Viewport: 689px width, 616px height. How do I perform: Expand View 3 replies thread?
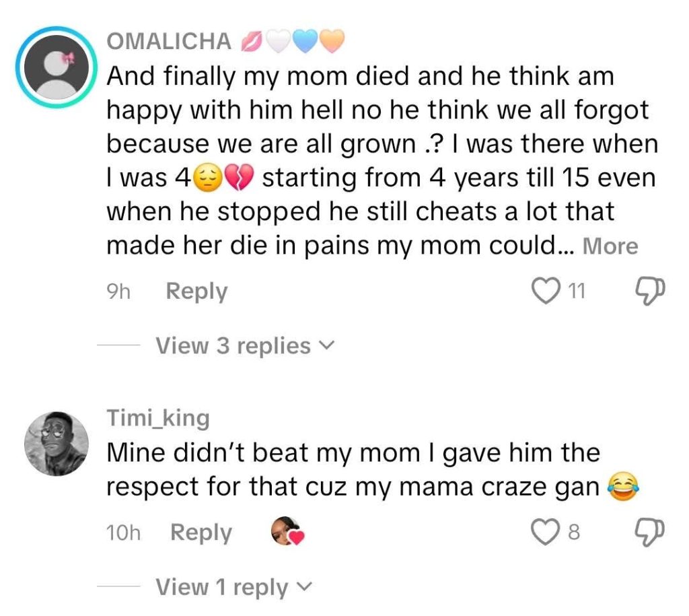pos(245,345)
